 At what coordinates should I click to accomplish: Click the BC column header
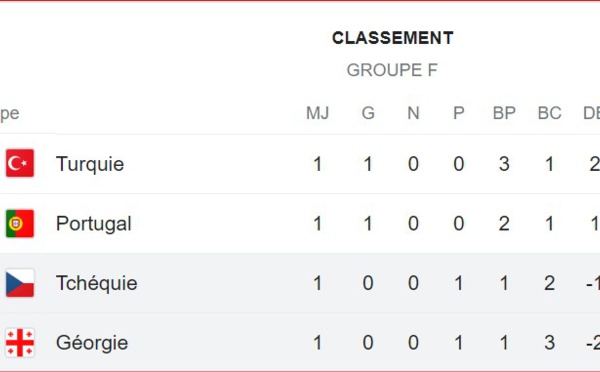[x=549, y=113]
